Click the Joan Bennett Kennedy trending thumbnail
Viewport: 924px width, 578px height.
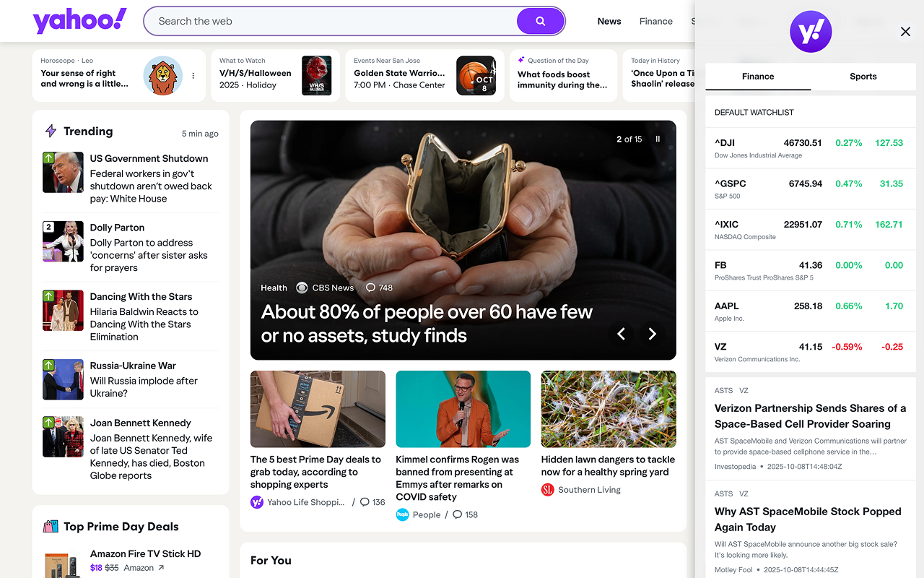pos(64,437)
